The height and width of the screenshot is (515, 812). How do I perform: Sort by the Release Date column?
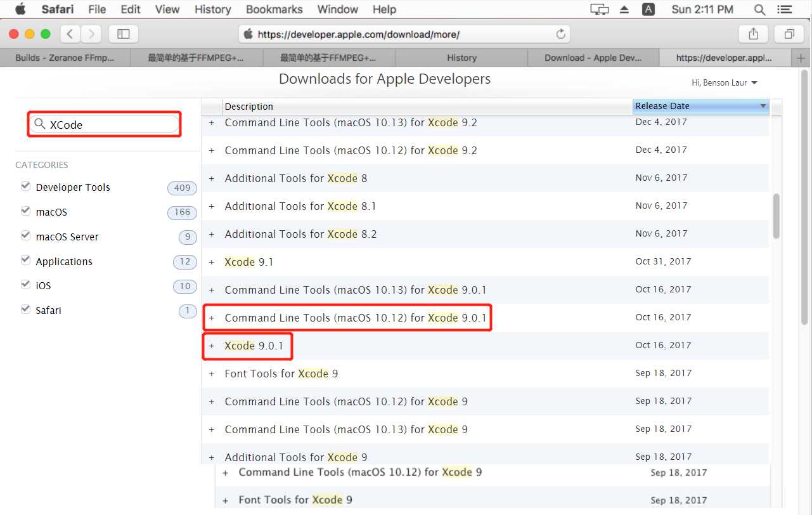tap(701, 106)
